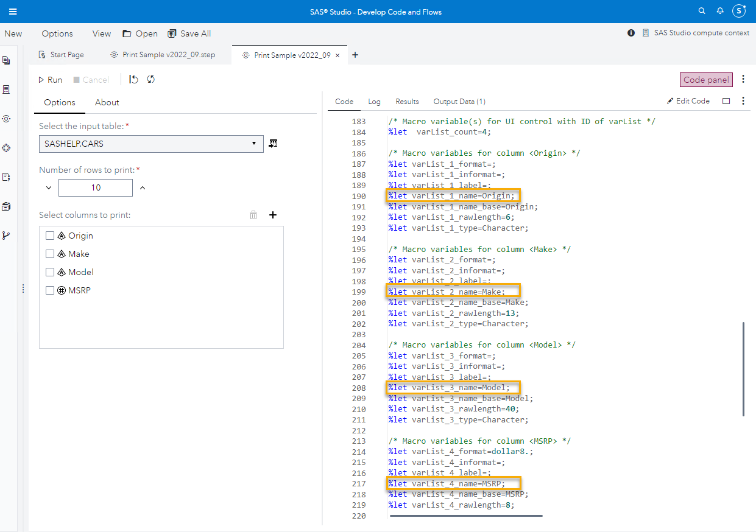Click the notifications bell icon

pos(719,10)
